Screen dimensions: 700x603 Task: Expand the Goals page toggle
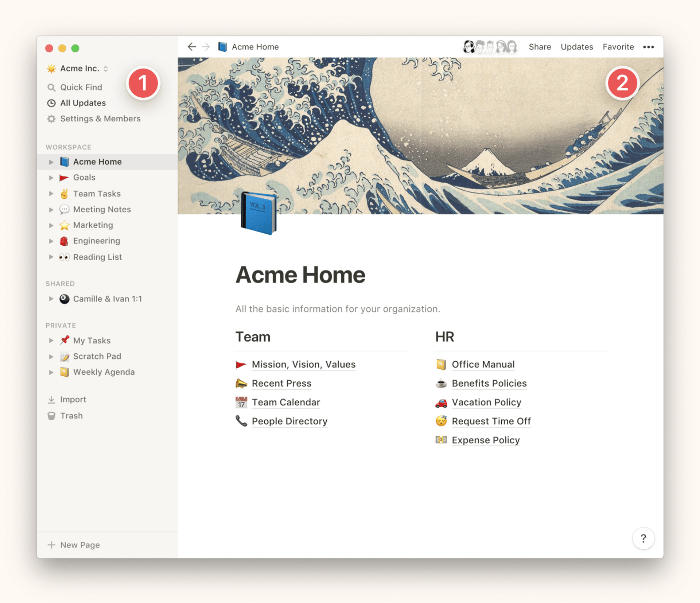point(51,178)
